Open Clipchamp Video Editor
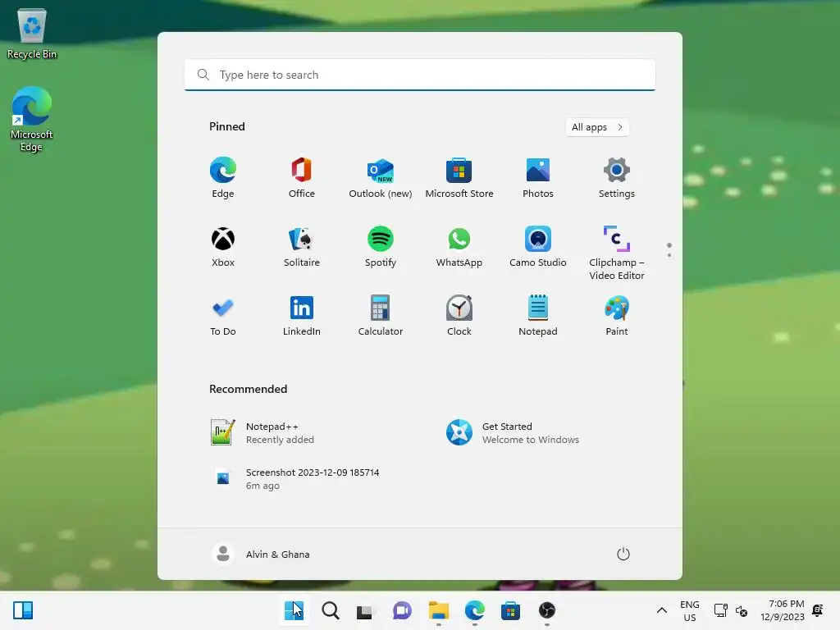 [617, 253]
